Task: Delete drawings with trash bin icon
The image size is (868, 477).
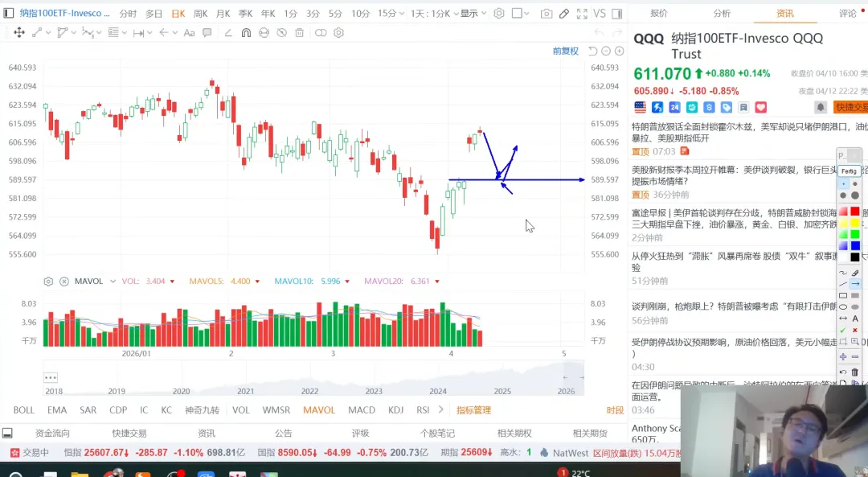Action: 300,33
